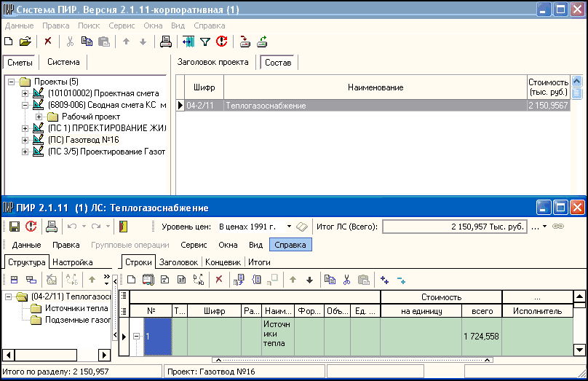The width and height of the screenshot is (588, 381).
Task: Open the Уровень цен dropdown
Action: [x=289, y=227]
